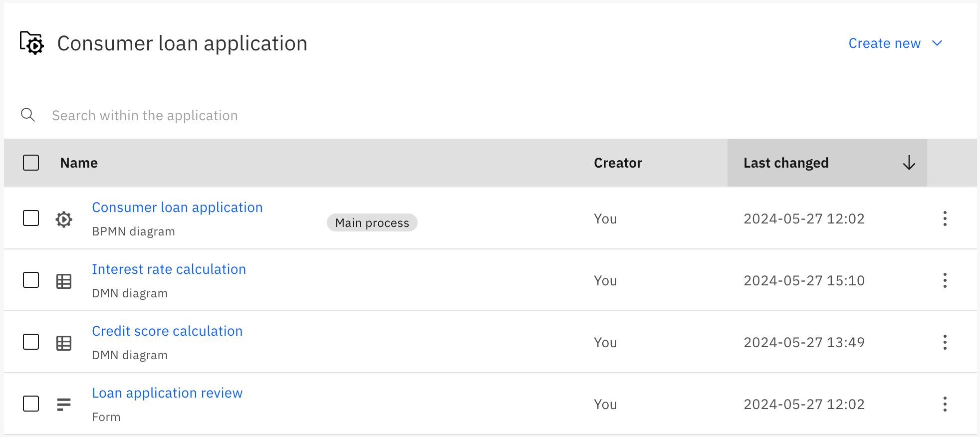
Task: Open the overflow menu for Credit score calculation
Action: [945, 342]
